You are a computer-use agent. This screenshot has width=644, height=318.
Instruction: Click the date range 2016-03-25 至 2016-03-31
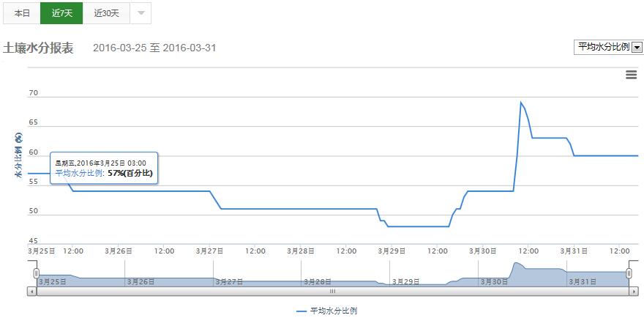154,48
